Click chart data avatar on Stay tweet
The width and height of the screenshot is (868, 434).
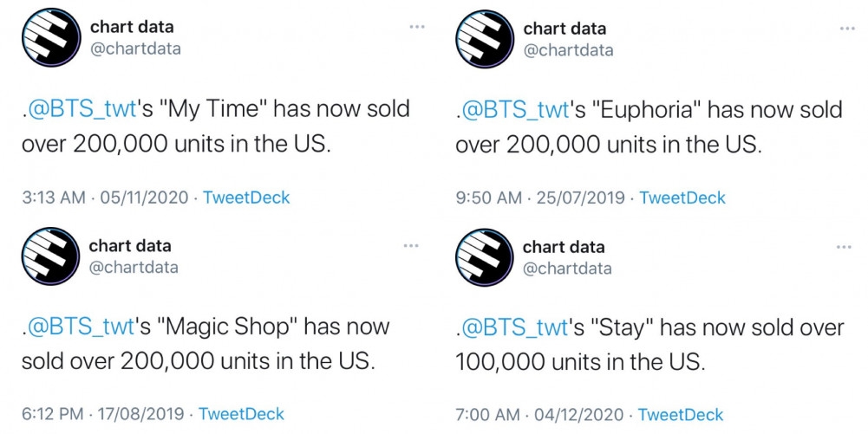click(485, 257)
